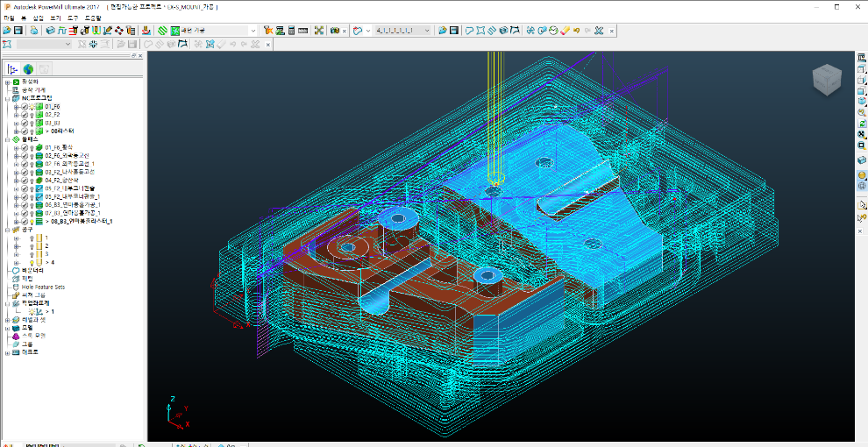Open the calculator icon in the top toolbar
Screen dimensions: 868x447
tap(291, 31)
